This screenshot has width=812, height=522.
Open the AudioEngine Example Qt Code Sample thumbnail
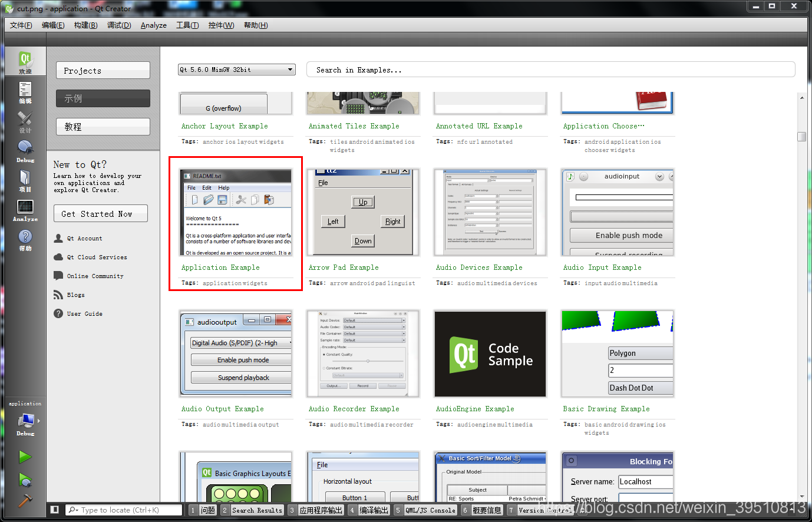pyautogui.click(x=490, y=354)
